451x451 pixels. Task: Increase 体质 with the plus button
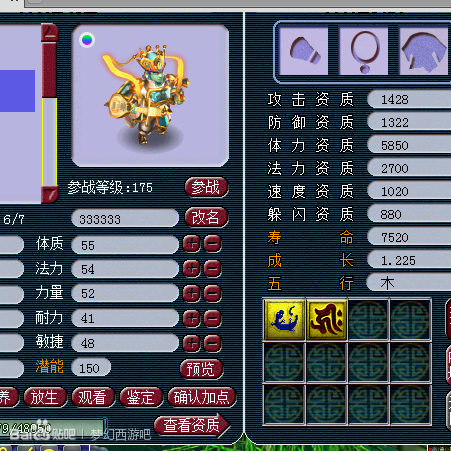tap(192, 244)
